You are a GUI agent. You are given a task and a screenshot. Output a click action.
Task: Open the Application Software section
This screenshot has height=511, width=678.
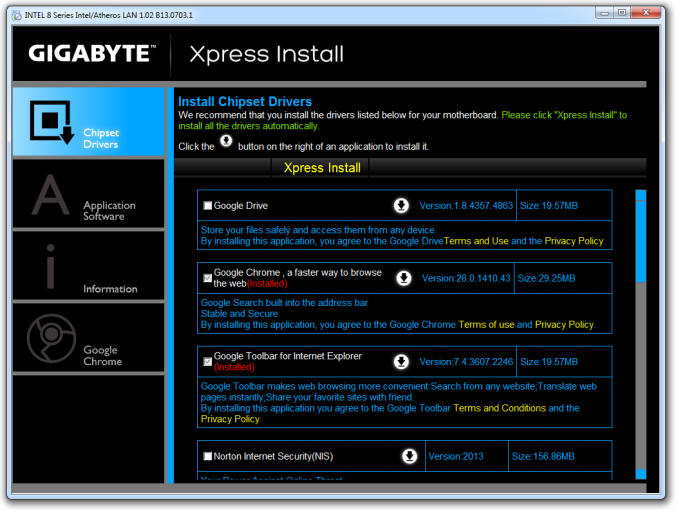point(89,194)
